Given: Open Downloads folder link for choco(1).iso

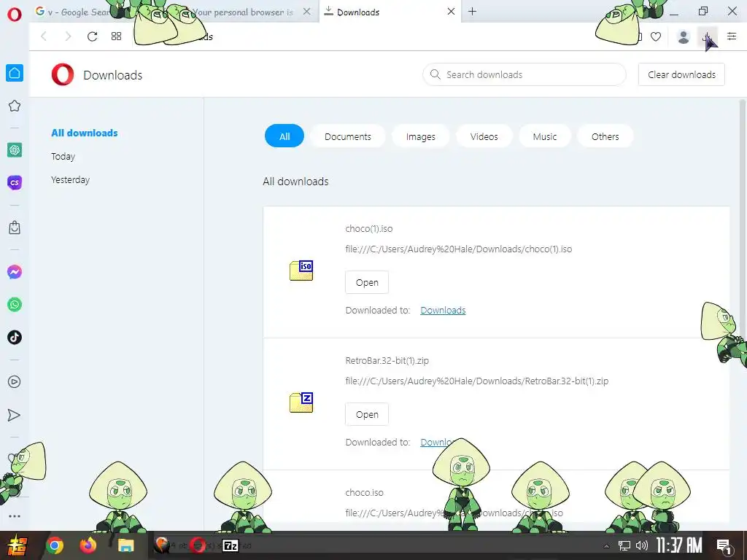Looking at the screenshot, I should (443, 310).
